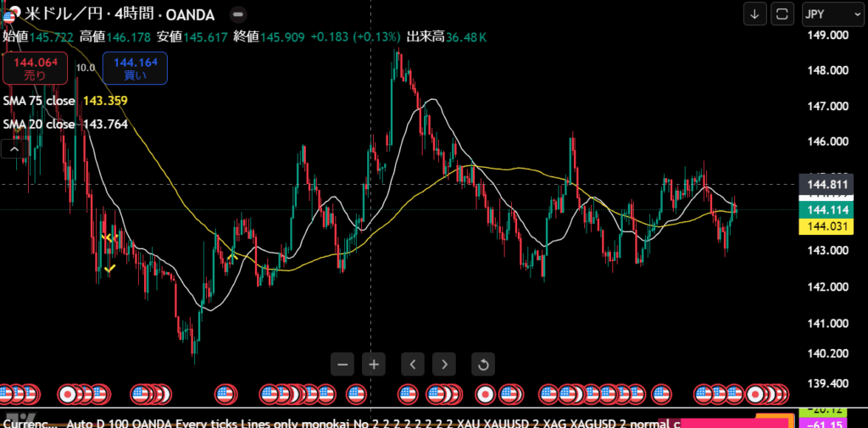This screenshot has height=428, width=868.
Task: Zoom in the chart with the plus button
Action: pyautogui.click(x=374, y=364)
